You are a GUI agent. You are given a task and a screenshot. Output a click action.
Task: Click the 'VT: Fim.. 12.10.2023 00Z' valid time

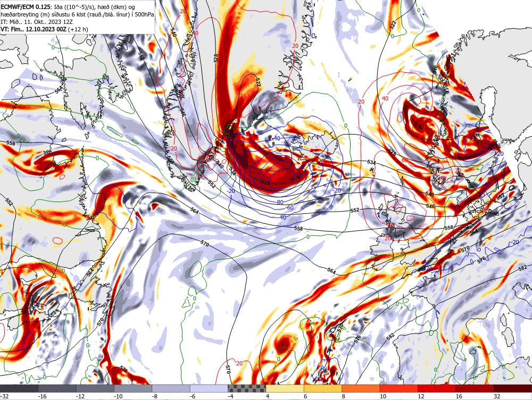(x=34, y=29)
